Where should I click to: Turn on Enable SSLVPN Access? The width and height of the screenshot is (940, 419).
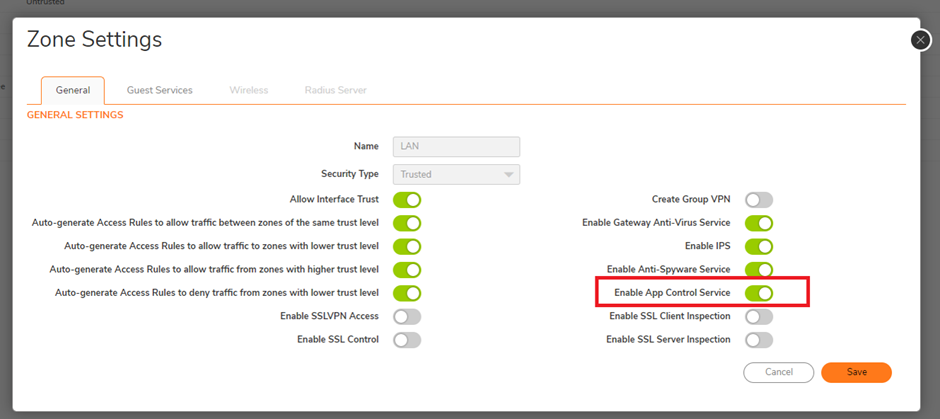tap(407, 317)
